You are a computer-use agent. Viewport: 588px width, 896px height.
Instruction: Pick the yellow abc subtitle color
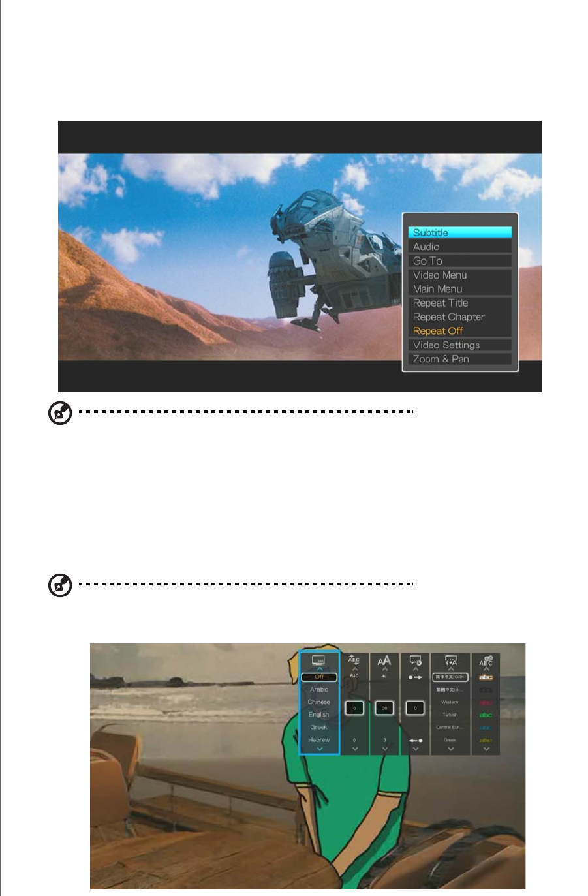click(486, 741)
